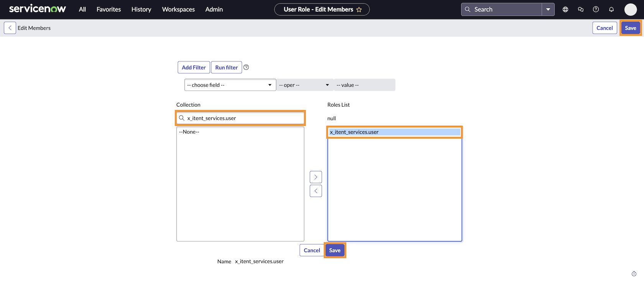Image resolution: width=644 pixels, height=282 pixels.
Task: Open the chat conversations icon
Action: [580, 10]
